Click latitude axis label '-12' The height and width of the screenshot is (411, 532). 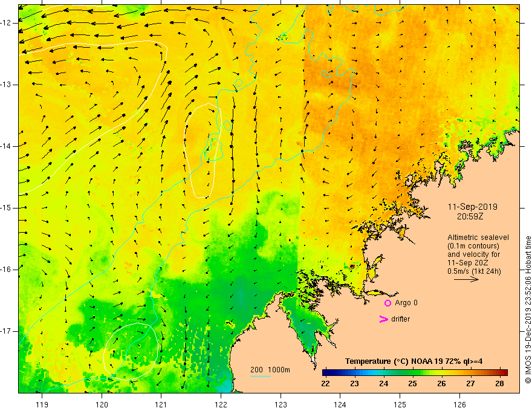(7, 23)
